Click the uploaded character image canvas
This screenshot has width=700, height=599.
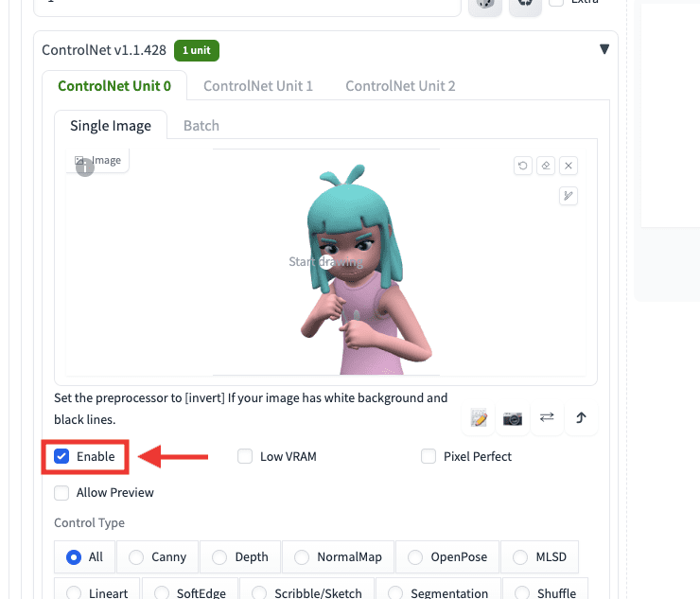coord(326,262)
